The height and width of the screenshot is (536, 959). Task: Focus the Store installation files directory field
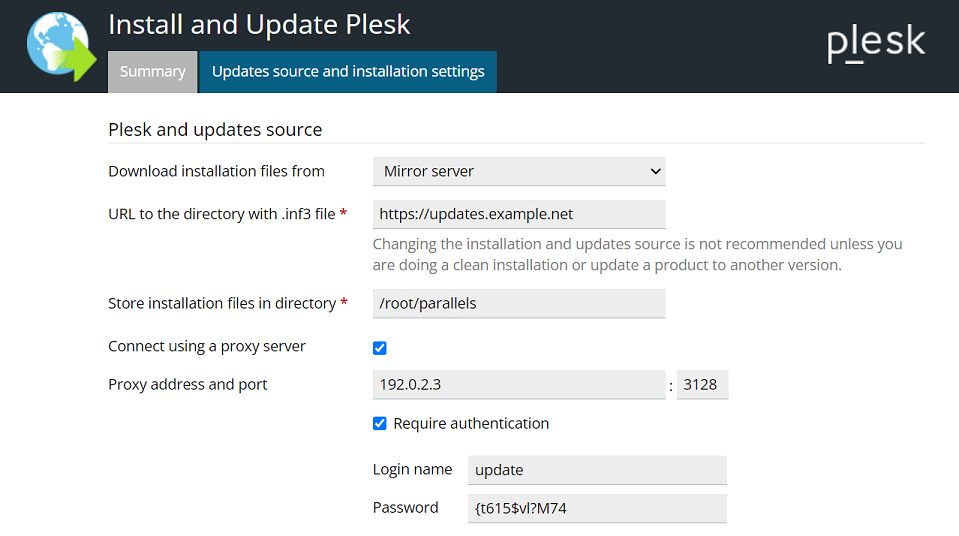[x=518, y=303]
